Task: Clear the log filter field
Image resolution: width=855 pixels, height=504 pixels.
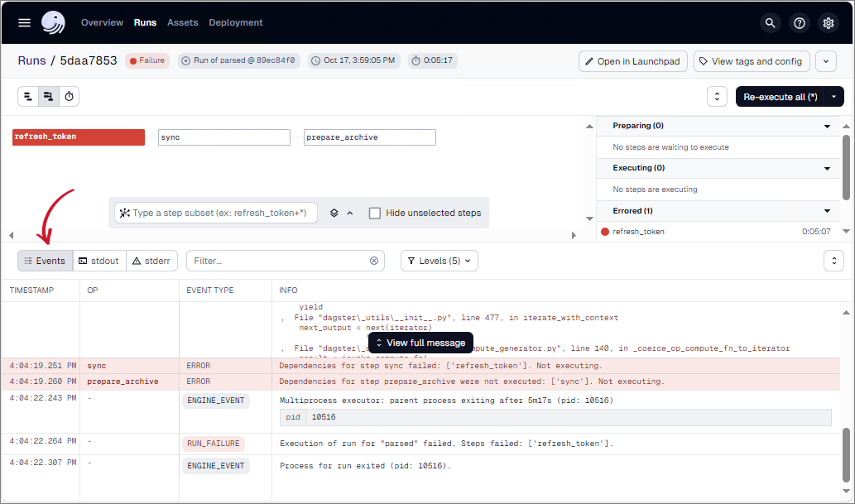Action: 374,261
